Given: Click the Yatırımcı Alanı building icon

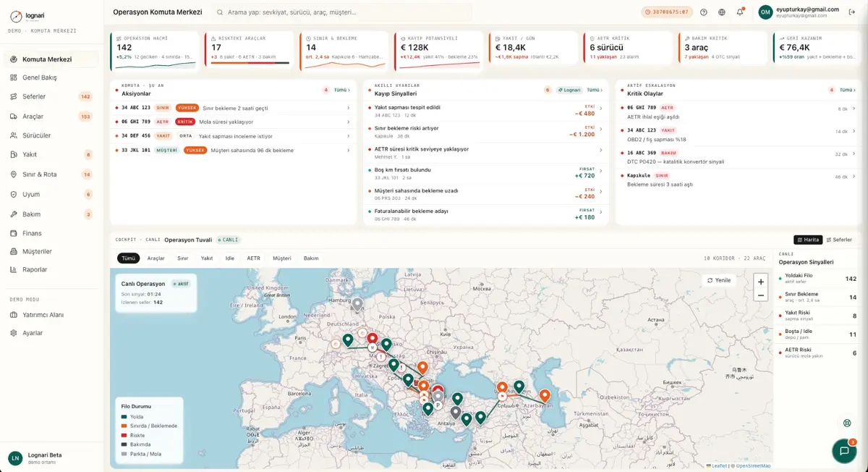Looking at the screenshot, I should [x=15, y=315].
